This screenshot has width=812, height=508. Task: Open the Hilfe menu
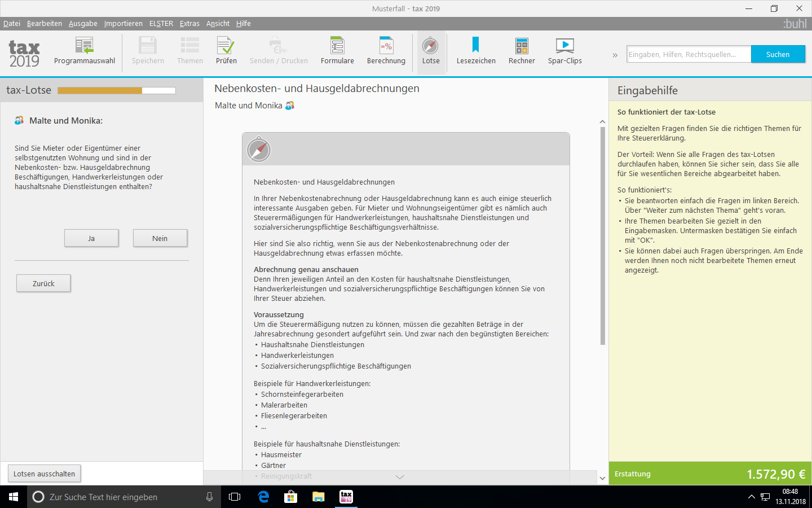244,24
